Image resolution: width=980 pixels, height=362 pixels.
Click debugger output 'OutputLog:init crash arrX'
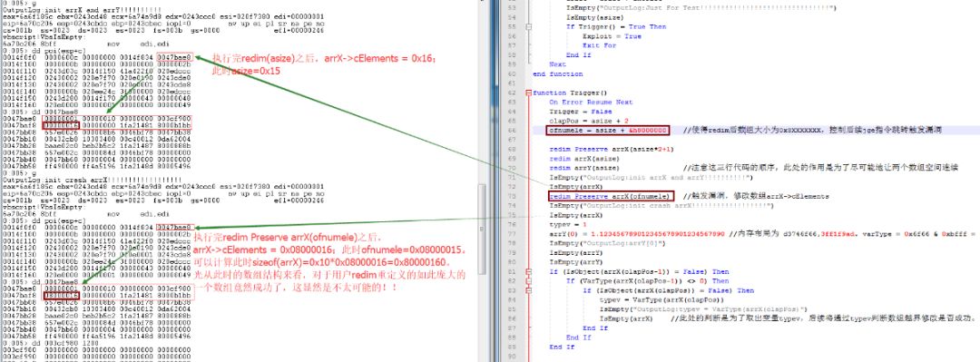pos(92,180)
